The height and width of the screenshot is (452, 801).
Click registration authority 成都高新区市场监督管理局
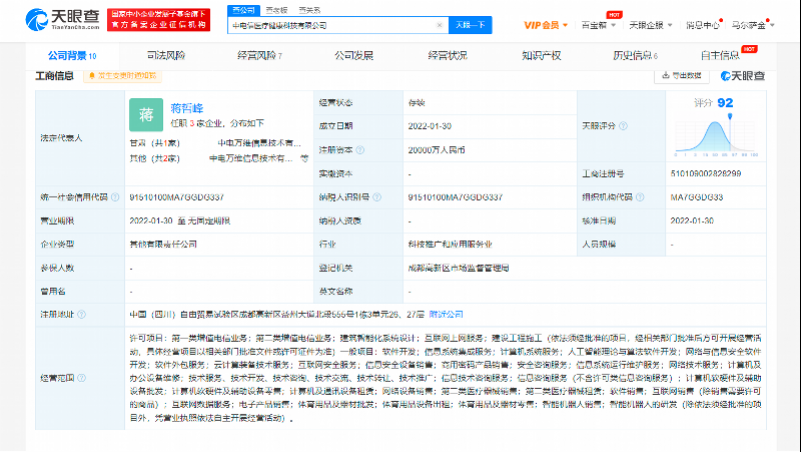click(x=458, y=268)
